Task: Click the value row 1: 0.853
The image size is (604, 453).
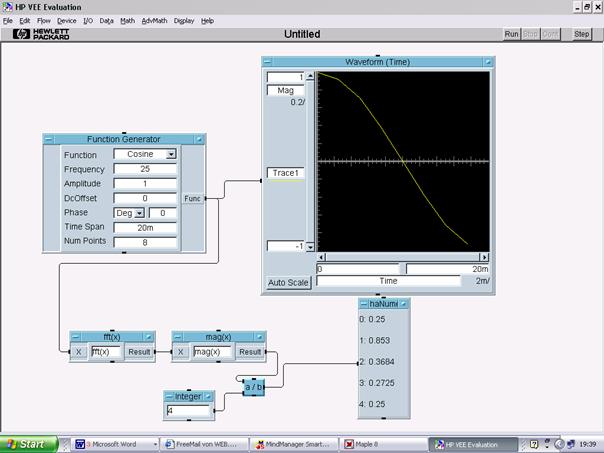Action: click(374, 341)
